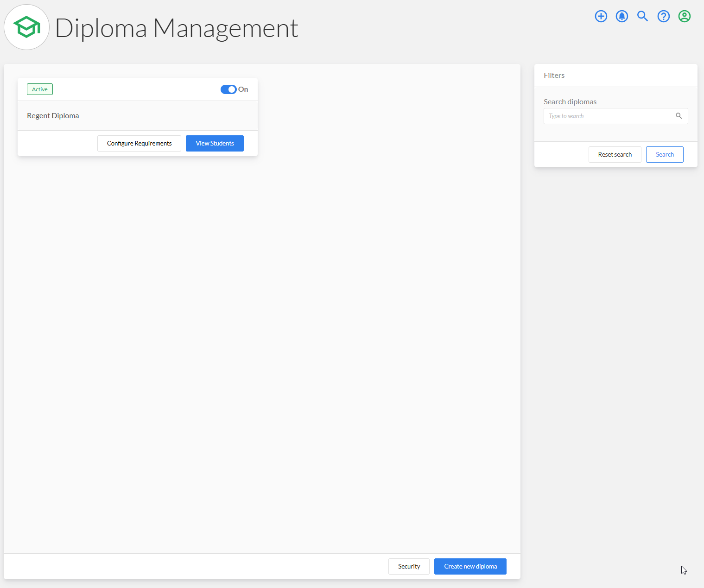Click the Diploma Management page heading
The height and width of the screenshot is (588, 704).
(x=176, y=28)
